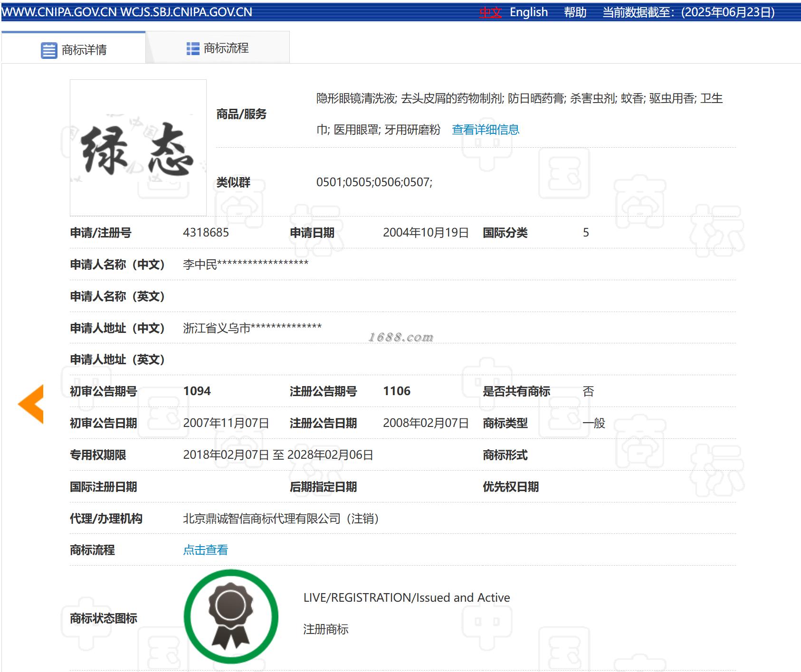Click the 商标形式 field label
The image size is (801, 672).
click(505, 455)
